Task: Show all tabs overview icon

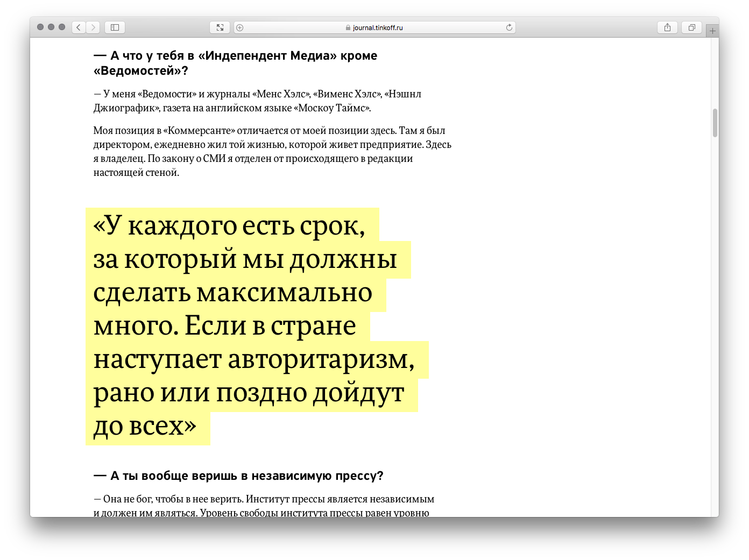Action: click(x=692, y=27)
